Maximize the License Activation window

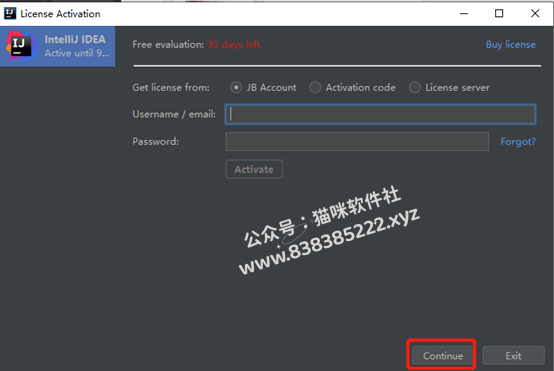pyautogui.click(x=499, y=13)
